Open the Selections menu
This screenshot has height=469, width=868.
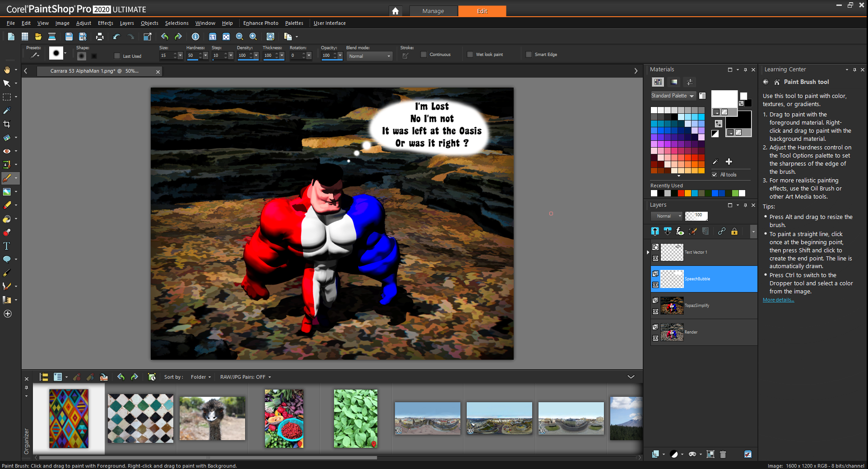point(177,23)
